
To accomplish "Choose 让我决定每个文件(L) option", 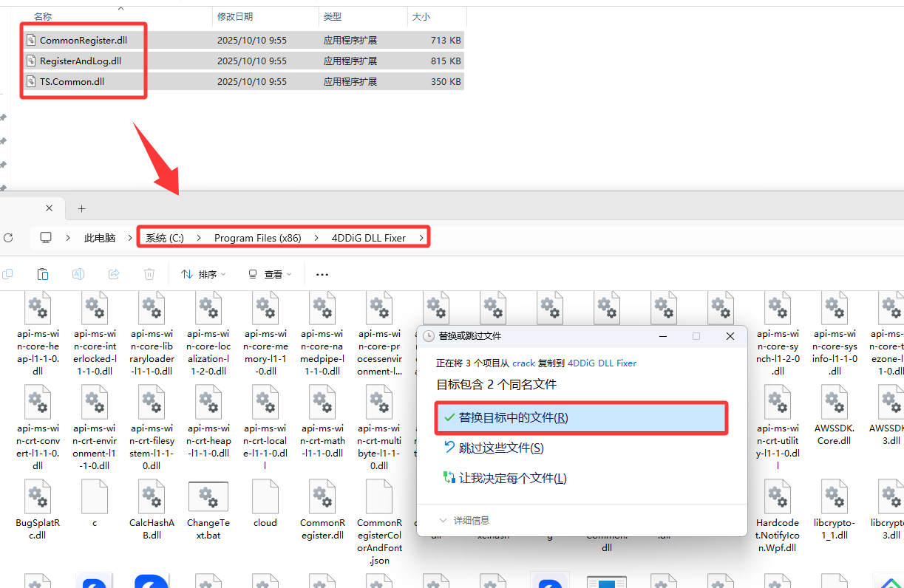I will click(512, 478).
